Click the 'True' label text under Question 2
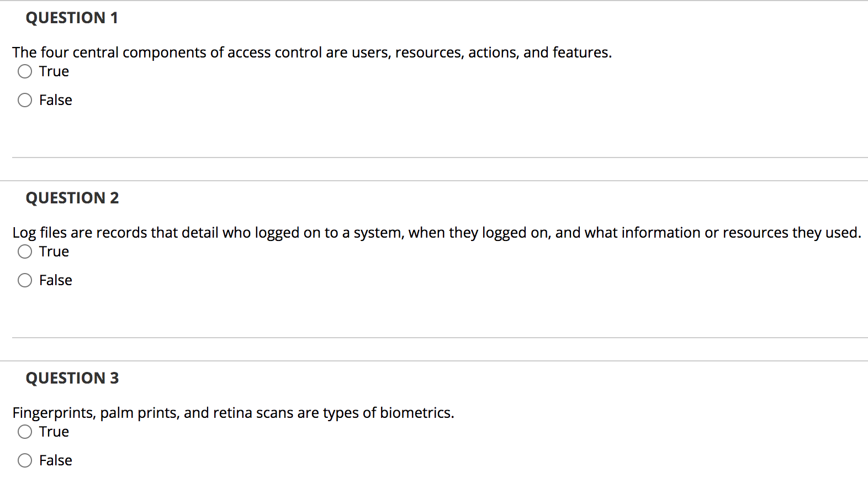The height and width of the screenshot is (493, 868). (x=54, y=251)
